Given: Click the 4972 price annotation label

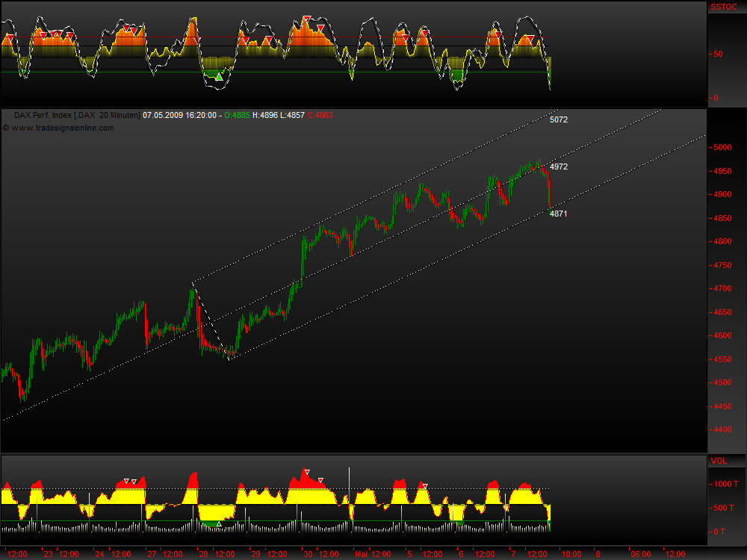Looking at the screenshot, I should [559, 167].
